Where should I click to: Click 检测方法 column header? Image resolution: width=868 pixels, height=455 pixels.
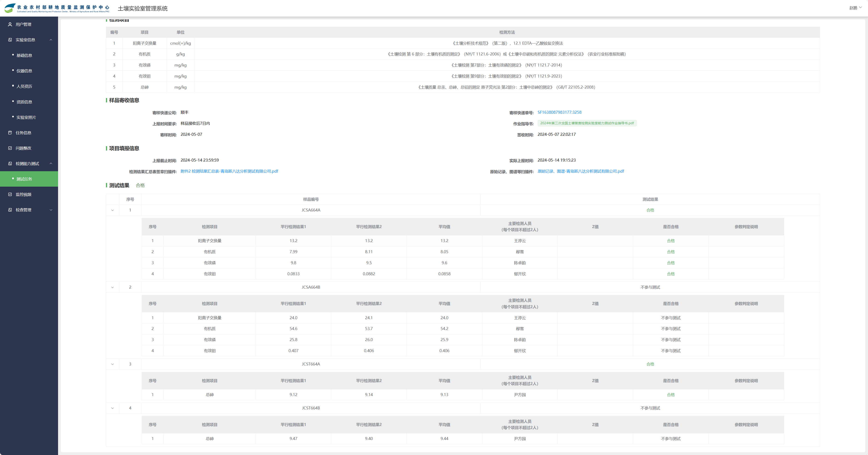[507, 32]
